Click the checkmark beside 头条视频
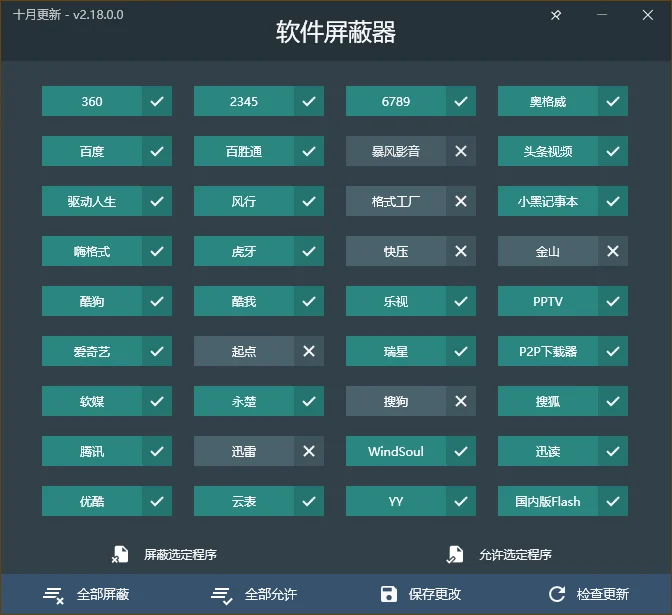This screenshot has width=672, height=615. click(x=613, y=151)
